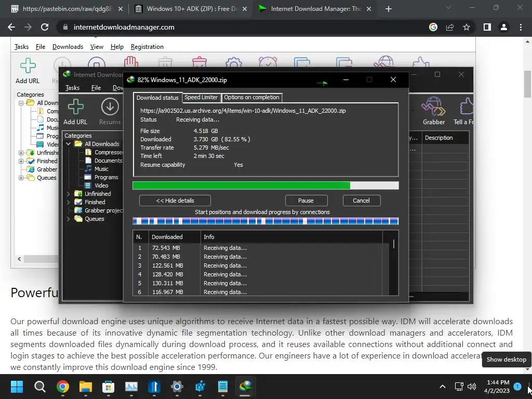Screen dimensions: 532x399
Task: Open the Help menu in light IDM window
Action: coord(117,47)
